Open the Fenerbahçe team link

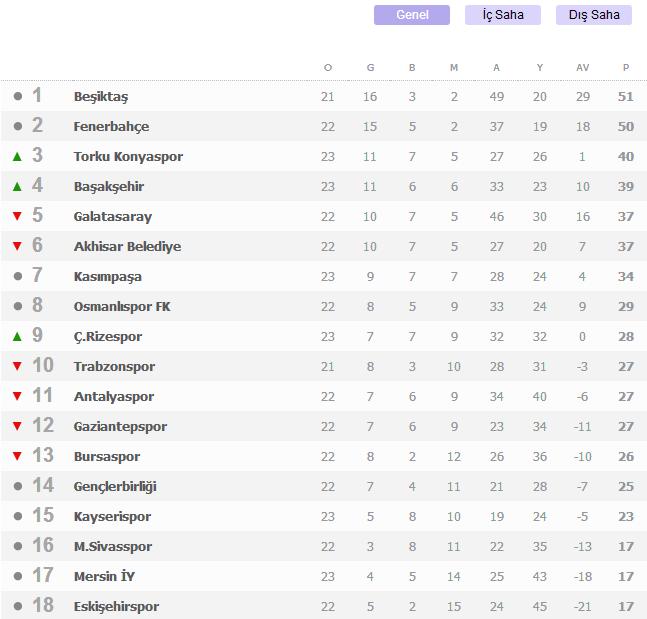(111, 127)
